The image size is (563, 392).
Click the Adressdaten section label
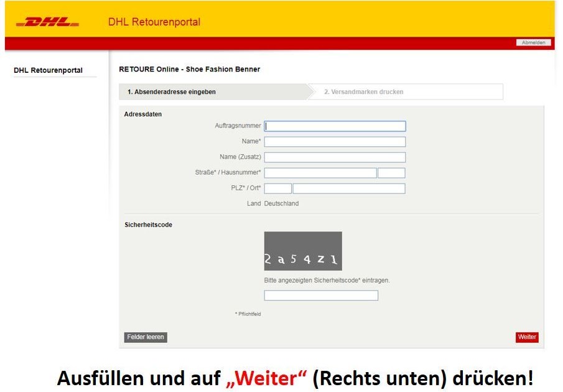(143, 114)
